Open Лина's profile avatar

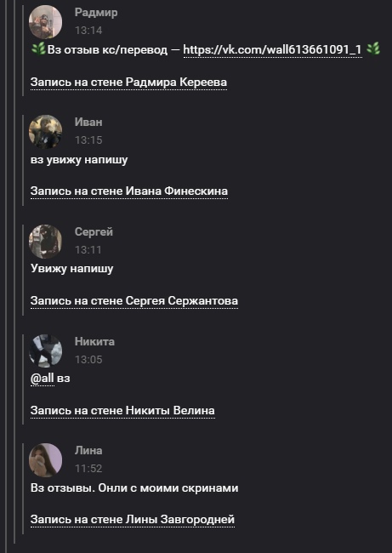pos(45,460)
